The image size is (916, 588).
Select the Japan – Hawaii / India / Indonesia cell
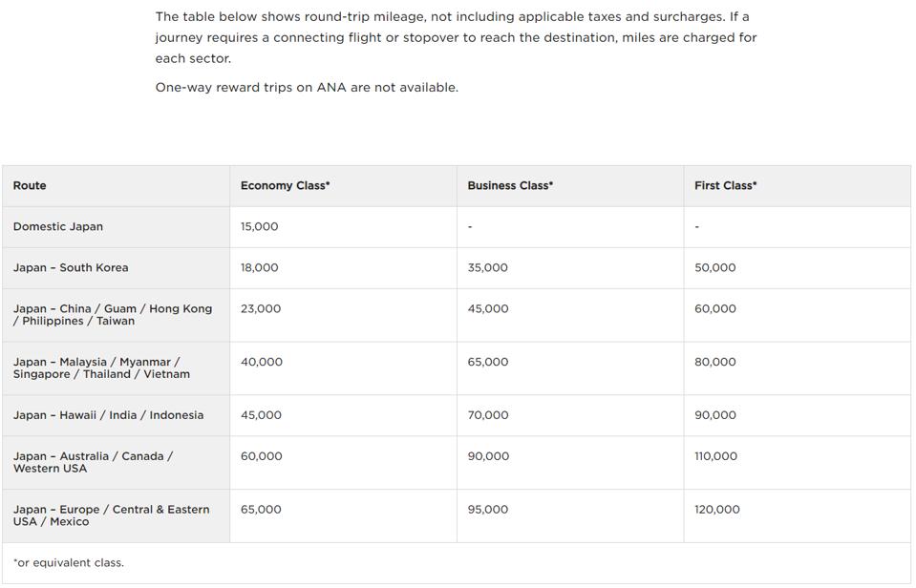[108, 415]
